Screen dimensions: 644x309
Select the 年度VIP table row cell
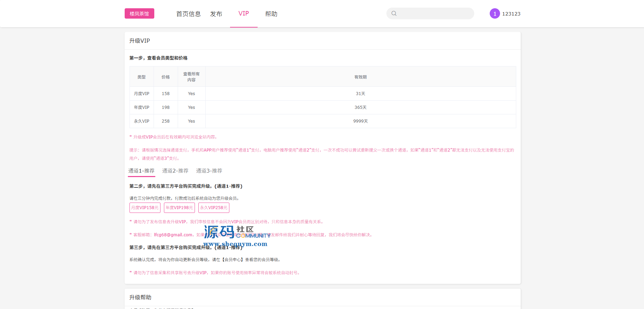(142, 107)
